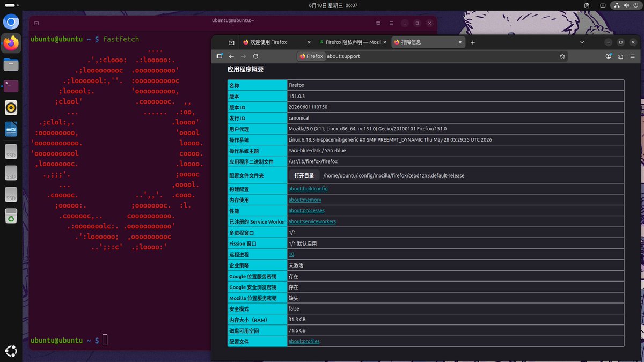Open terminal hamburger menu
This screenshot has width=644, height=362.
click(x=391, y=23)
